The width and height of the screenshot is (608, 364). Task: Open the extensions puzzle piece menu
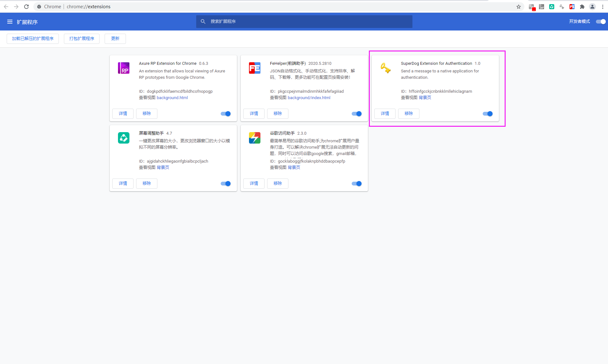click(582, 7)
